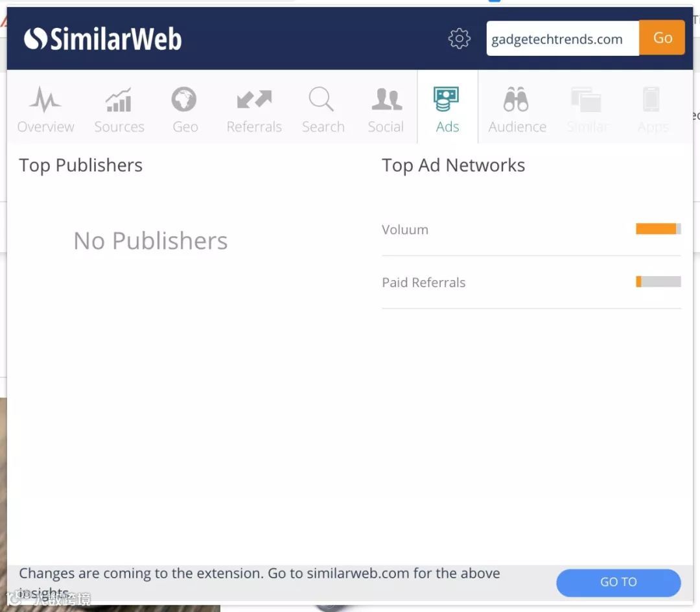Click the blue GO TO button
This screenshot has width=700, height=612.
tap(618, 582)
